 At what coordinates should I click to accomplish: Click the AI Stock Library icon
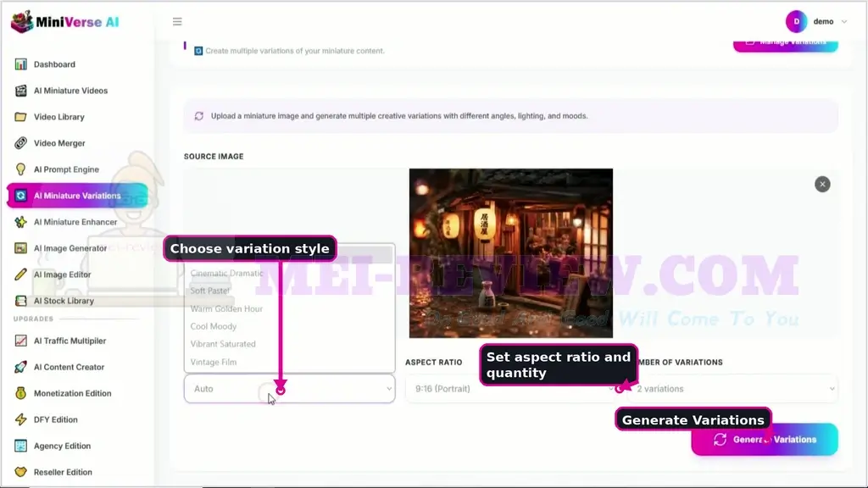coord(20,301)
